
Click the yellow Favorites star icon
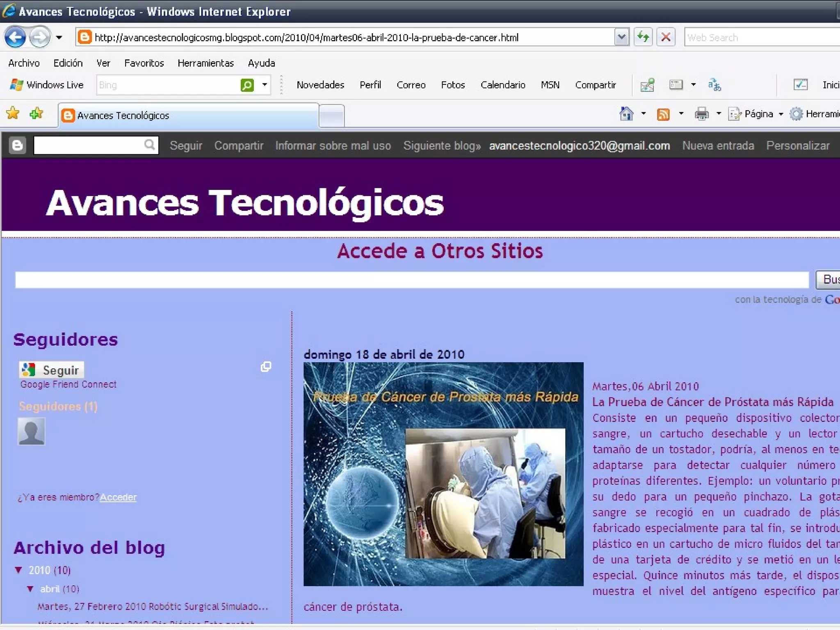click(x=13, y=113)
